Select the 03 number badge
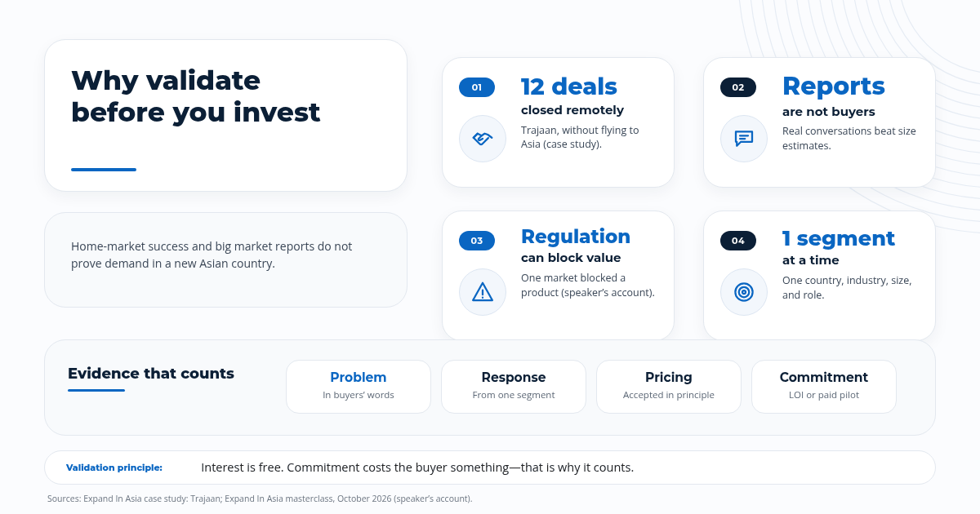 (477, 241)
